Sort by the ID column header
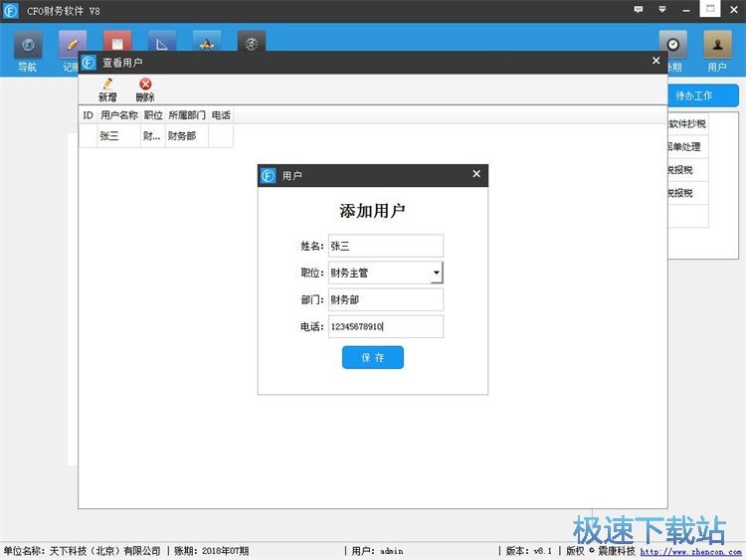 click(x=88, y=115)
